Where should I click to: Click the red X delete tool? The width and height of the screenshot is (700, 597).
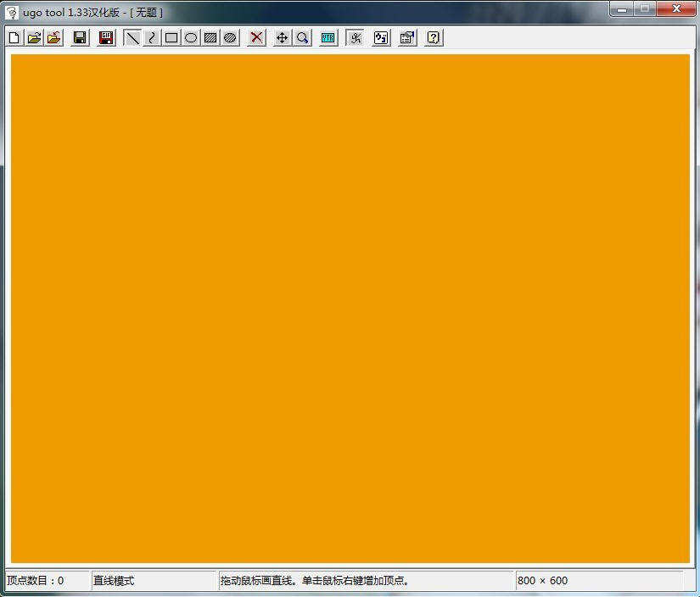[256, 38]
